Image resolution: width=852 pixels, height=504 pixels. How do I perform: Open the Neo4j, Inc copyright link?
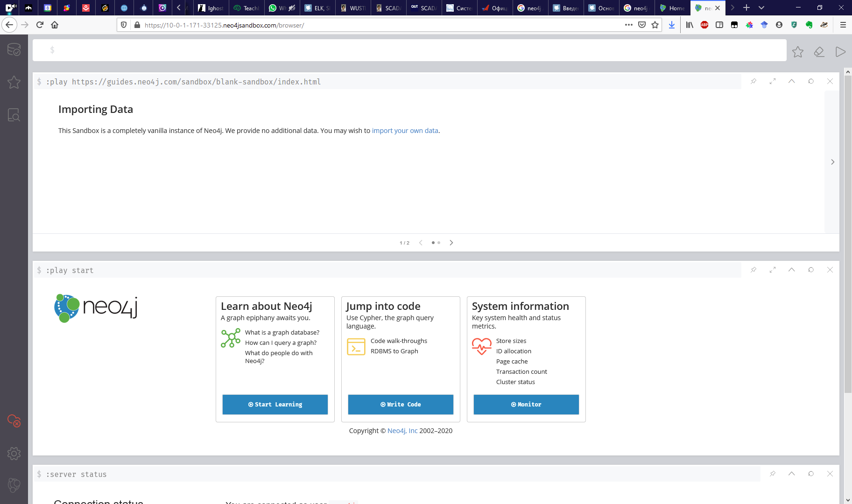click(x=402, y=431)
